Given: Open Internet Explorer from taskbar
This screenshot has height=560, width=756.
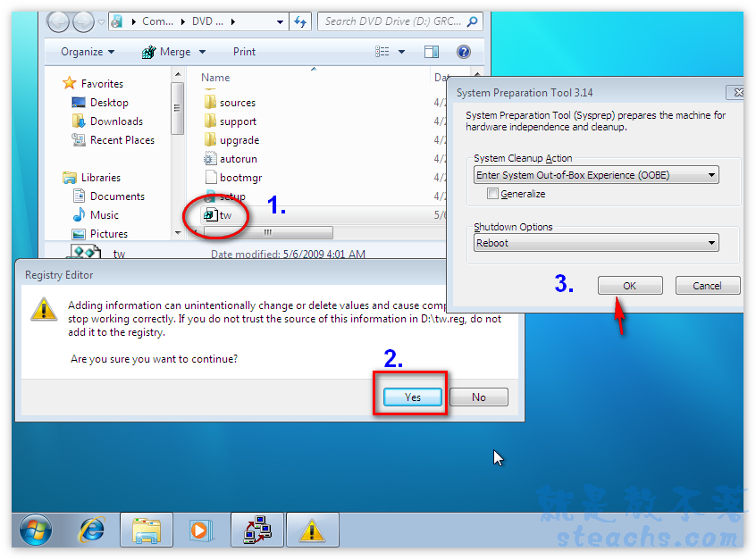Looking at the screenshot, I should coord(92,530).
